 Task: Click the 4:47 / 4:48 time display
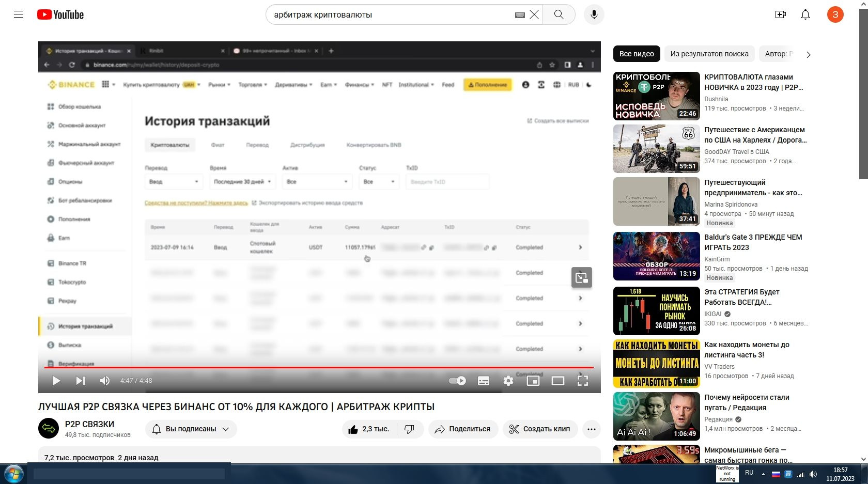[136, 381]
